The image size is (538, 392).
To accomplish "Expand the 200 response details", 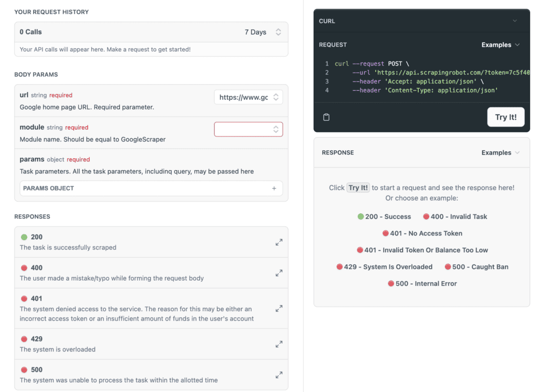I will 278,241.
